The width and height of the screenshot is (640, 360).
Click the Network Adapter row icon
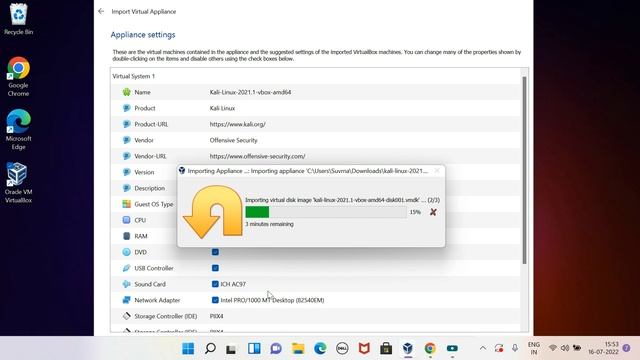127,300
